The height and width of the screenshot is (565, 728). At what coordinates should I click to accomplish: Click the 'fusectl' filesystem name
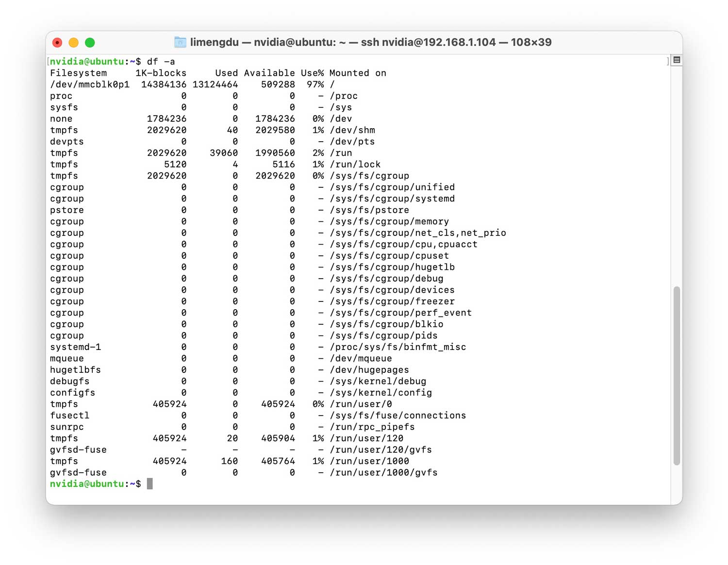tap(69, 415)
